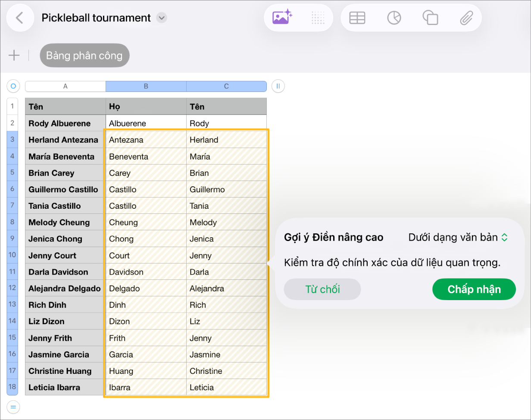Expand the Pickleball tournament title dropdown

(162, 18)
